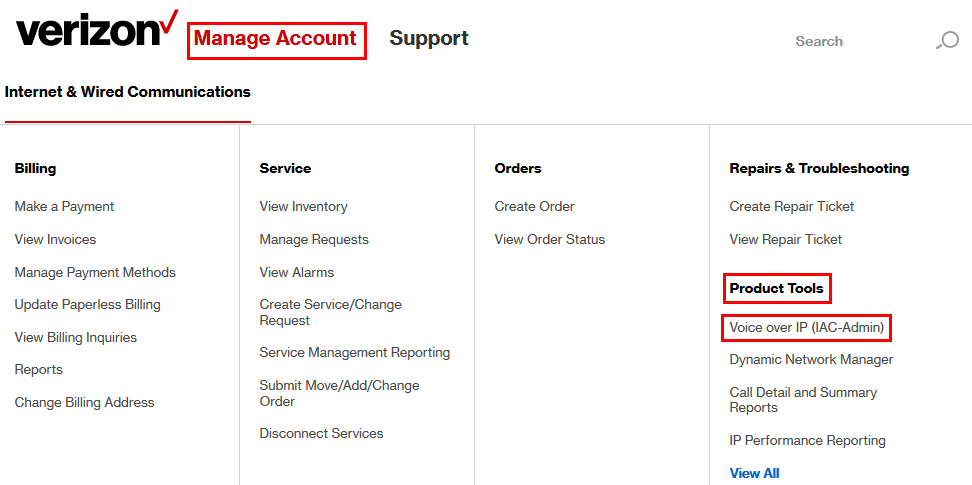
Task: Open View Billing Inquiries
Action: [76, 337]
